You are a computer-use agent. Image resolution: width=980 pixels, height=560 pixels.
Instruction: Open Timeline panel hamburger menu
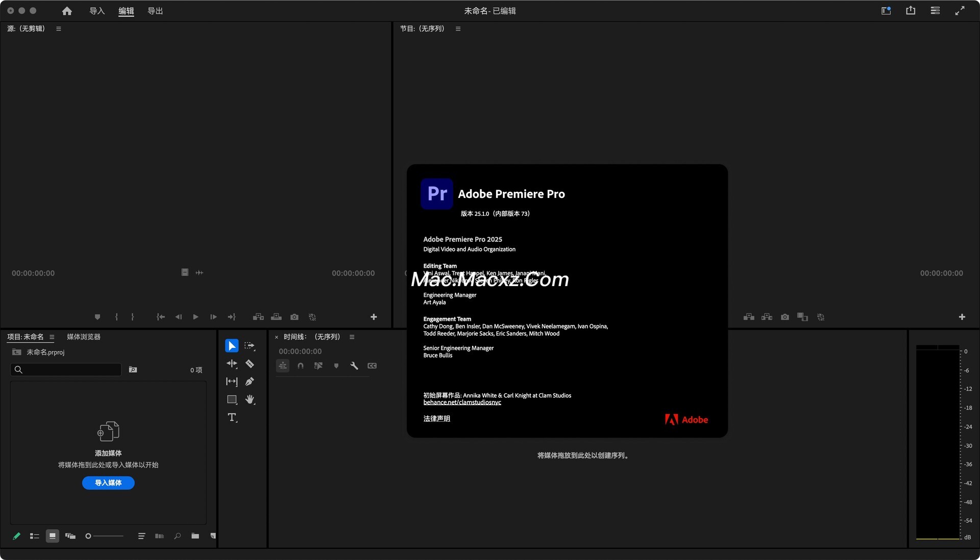point(352,337)
